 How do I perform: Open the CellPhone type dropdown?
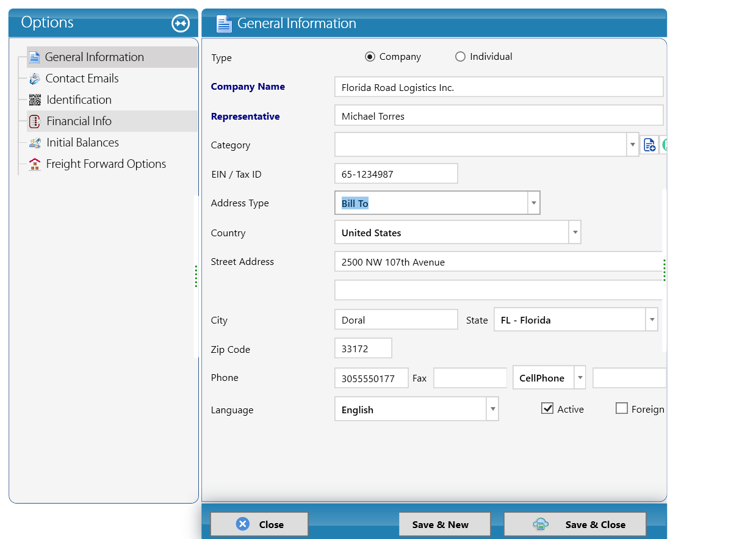580,378
